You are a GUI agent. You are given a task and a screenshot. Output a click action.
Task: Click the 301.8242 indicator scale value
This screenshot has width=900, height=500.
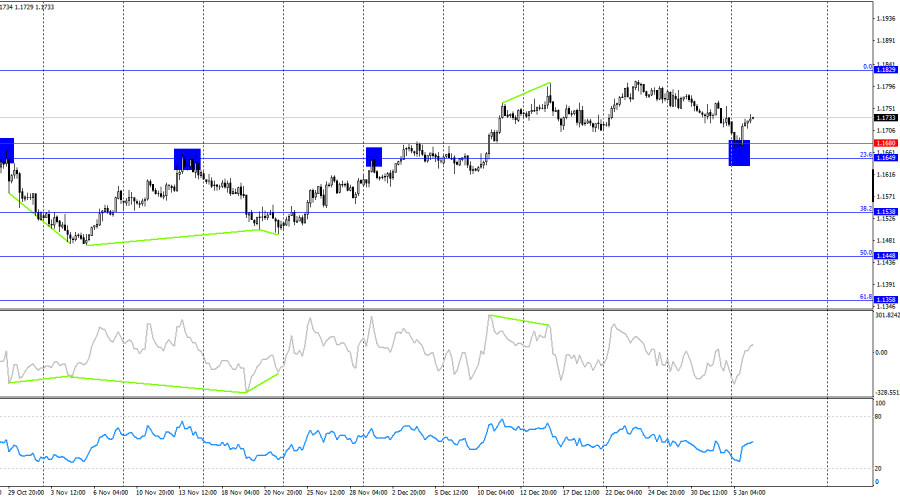887,315
